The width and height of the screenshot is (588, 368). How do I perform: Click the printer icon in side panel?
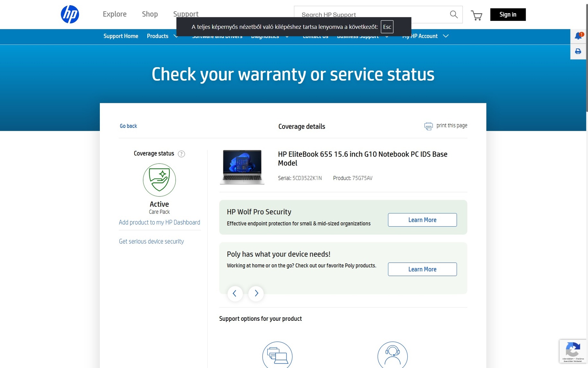coord(578,51)
